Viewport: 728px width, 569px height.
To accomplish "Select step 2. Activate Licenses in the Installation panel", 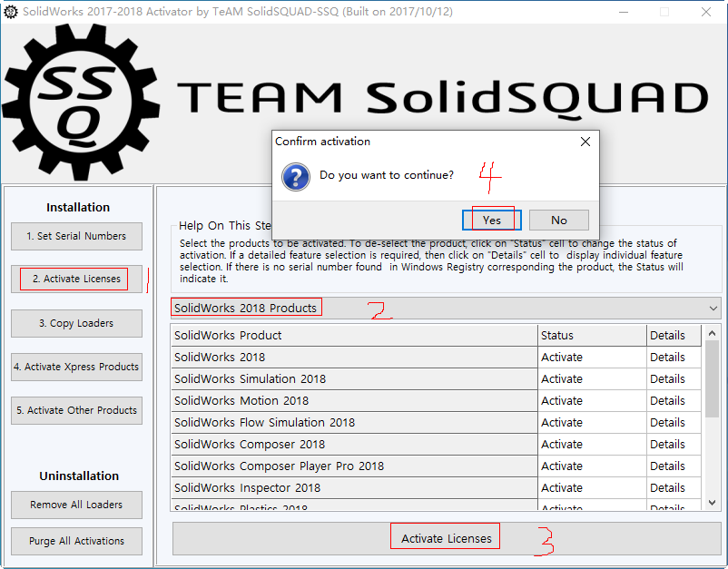I will pyautogui.click(x=76, y=279).
